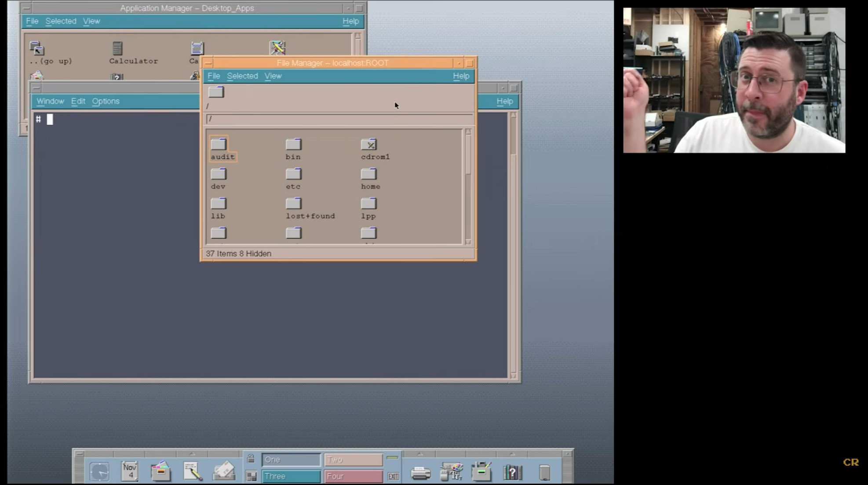The width and height of the screenshot is (868, 485).
Task: Click the Printer icon in front panel
Action: click(420, 473)
